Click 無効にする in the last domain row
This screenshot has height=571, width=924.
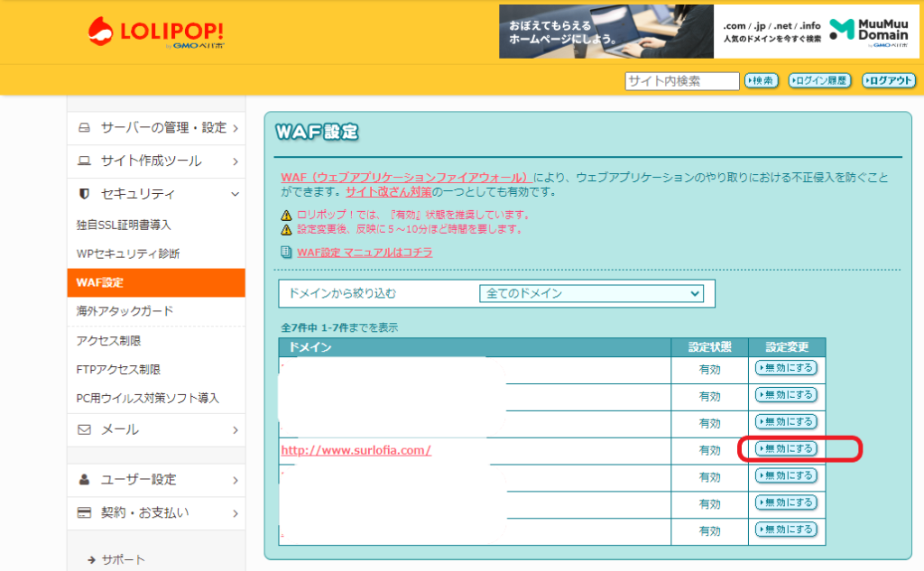[x=786, y=530]
